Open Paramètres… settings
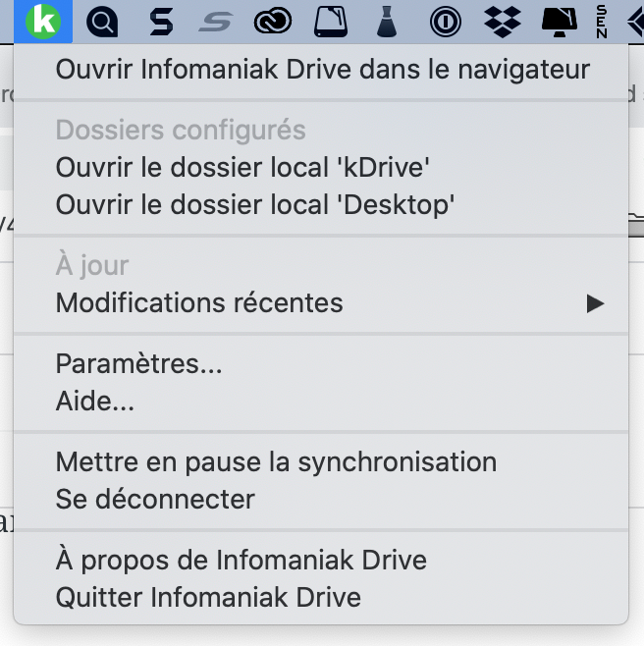This screenshot has height=646, width=644. (x=321, y=363)
